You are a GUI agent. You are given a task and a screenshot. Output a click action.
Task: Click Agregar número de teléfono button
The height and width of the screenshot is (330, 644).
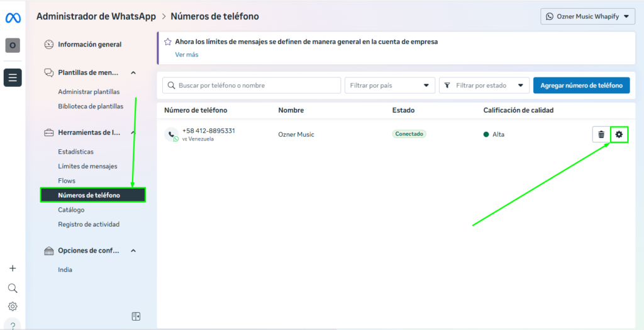pyautogui.click(x=582, y=86)
